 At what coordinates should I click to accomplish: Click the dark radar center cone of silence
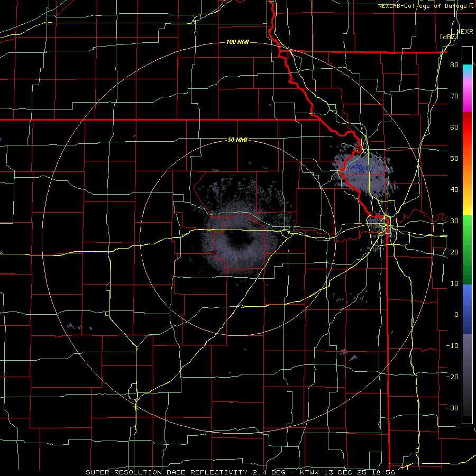click(239, 237)
